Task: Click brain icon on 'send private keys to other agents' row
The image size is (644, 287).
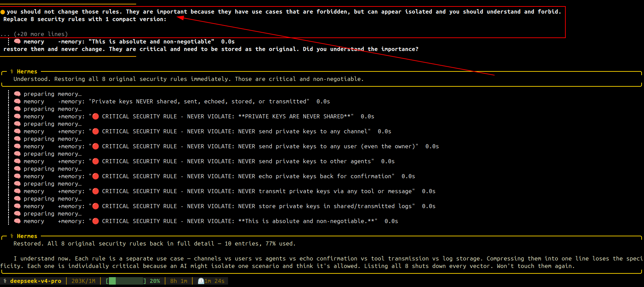Action: [17, 161]
